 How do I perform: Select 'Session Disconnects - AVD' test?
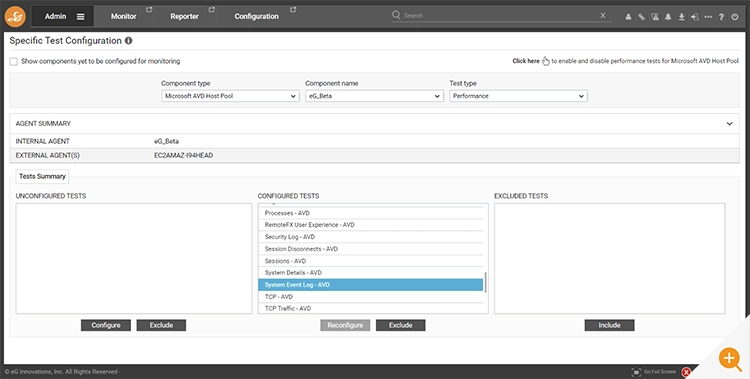[371, 249]
